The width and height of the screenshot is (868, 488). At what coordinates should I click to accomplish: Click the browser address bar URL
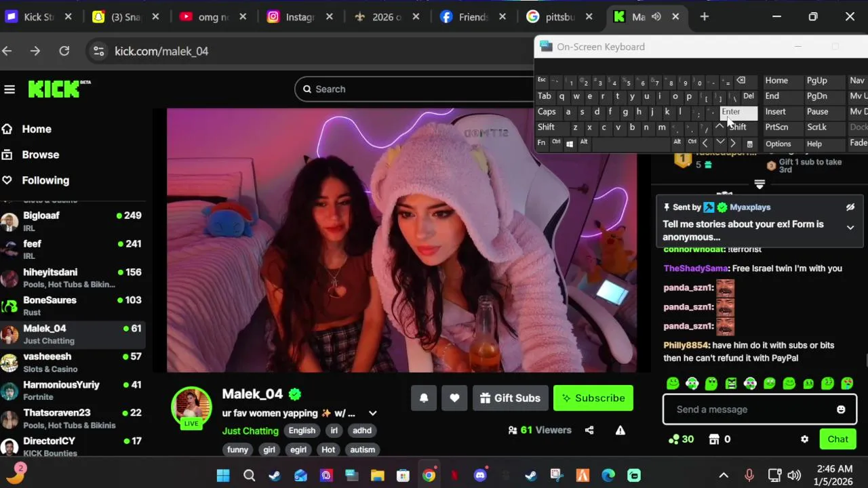pyautogui.click(x=161, y=51)
